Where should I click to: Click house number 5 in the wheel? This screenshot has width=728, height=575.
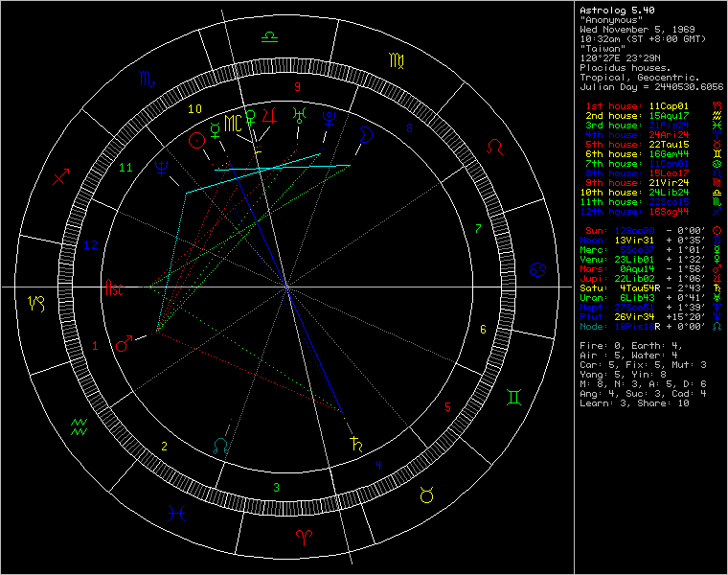(x=447, y=407)
